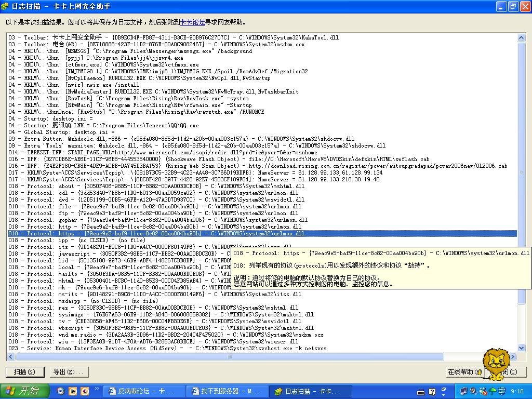
Task: Click the network computers tray icon
Action: [x=463, y=391]
